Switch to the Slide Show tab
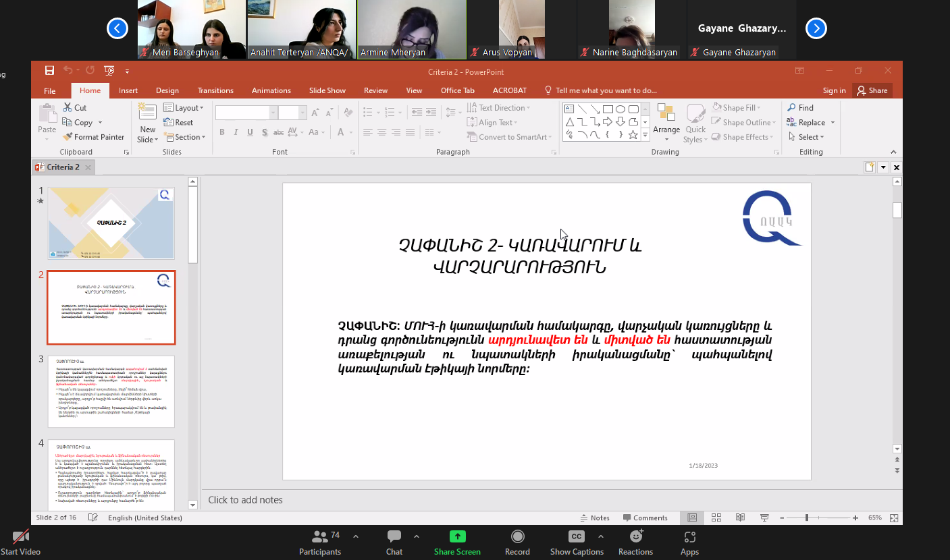The height and width of the screenshot is (560, 950). point(327,90)
